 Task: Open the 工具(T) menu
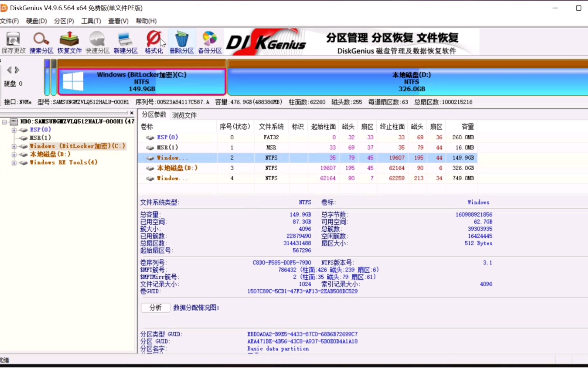[x=91, y=21]
